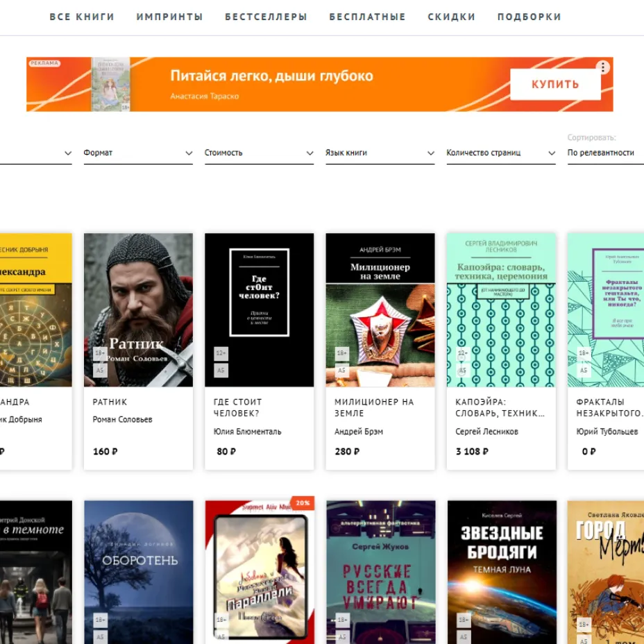Open the ВСЕ КНИГИ menu item
This screenshot has height=644, width=644.
pyautogui.click(x=82, y=17)
